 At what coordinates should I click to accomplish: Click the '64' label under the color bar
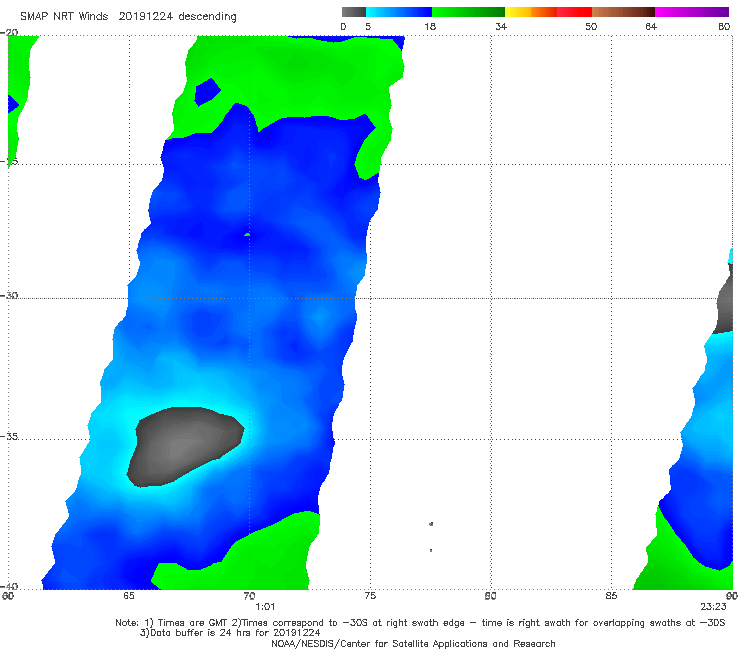click(651, 27)
